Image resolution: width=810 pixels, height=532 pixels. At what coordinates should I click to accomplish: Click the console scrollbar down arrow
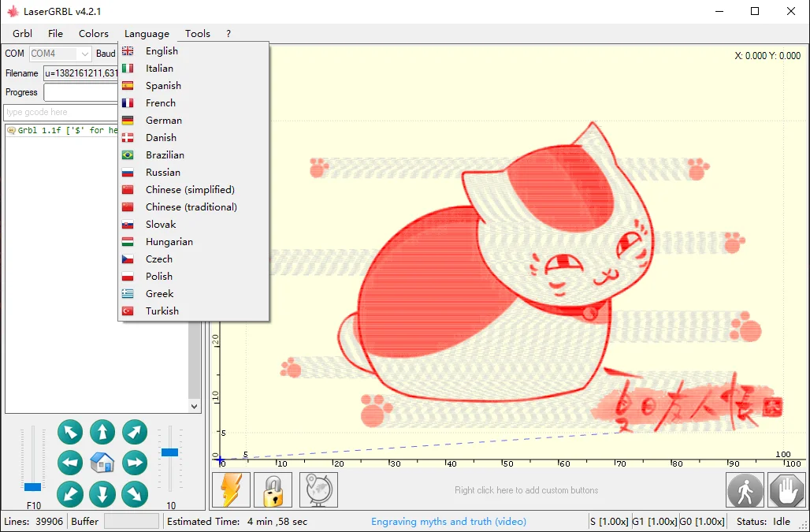tap(195, 407)
